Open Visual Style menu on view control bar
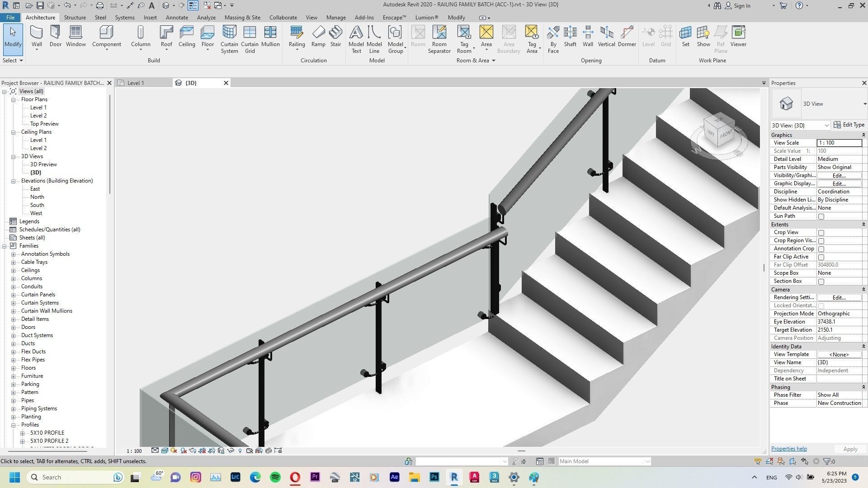Screen dimensions: 868x488 (x=165, y=450)
